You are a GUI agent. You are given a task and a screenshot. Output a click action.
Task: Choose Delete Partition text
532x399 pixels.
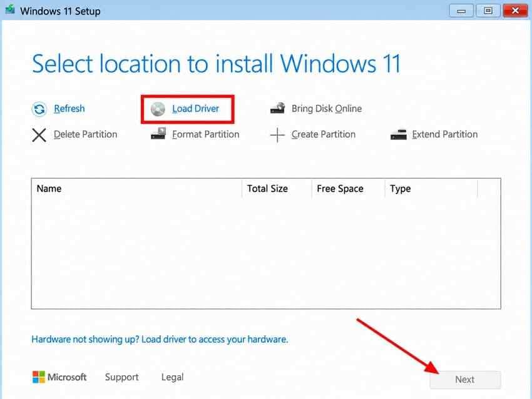click(86, 134)
